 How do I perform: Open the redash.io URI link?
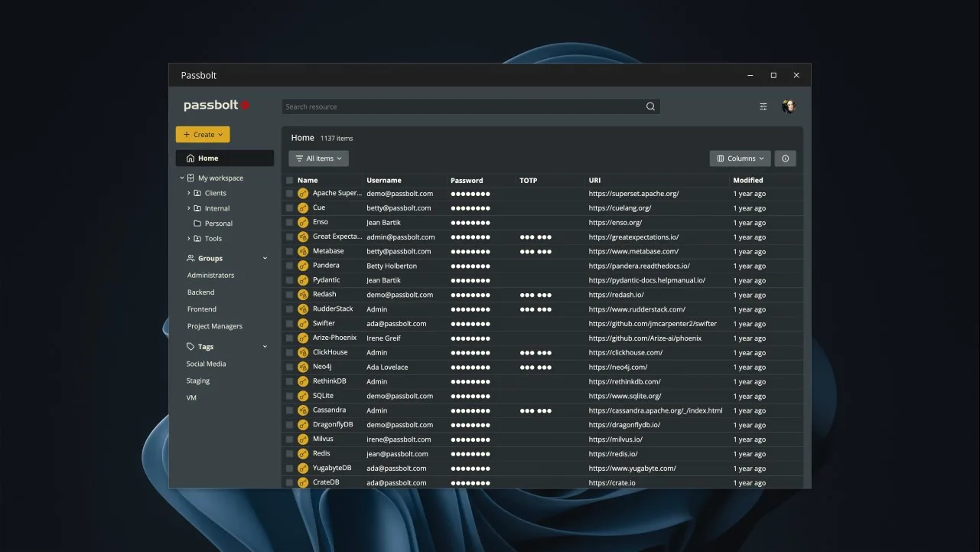pyautogui.click(x=617, y=295)
